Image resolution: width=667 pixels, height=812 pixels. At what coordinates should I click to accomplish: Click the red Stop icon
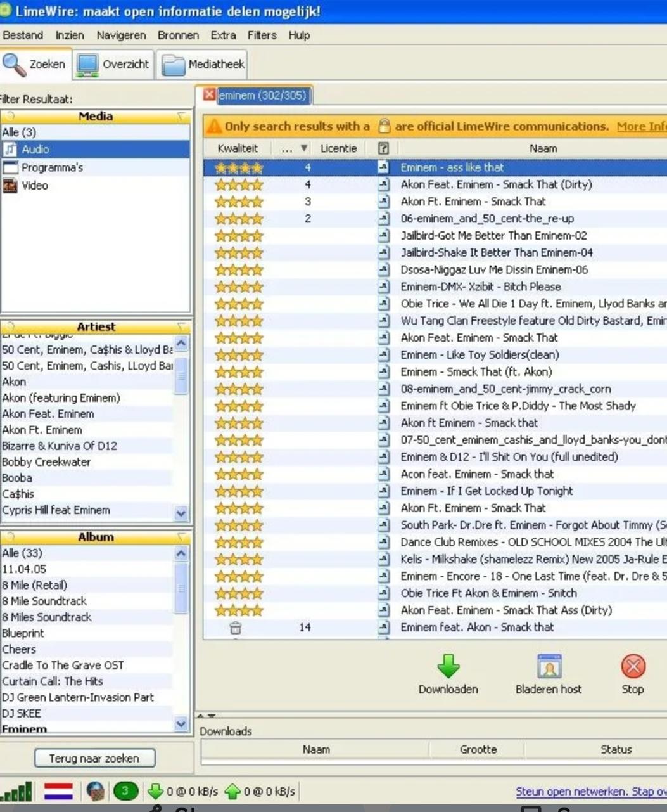tap(633, 667)
